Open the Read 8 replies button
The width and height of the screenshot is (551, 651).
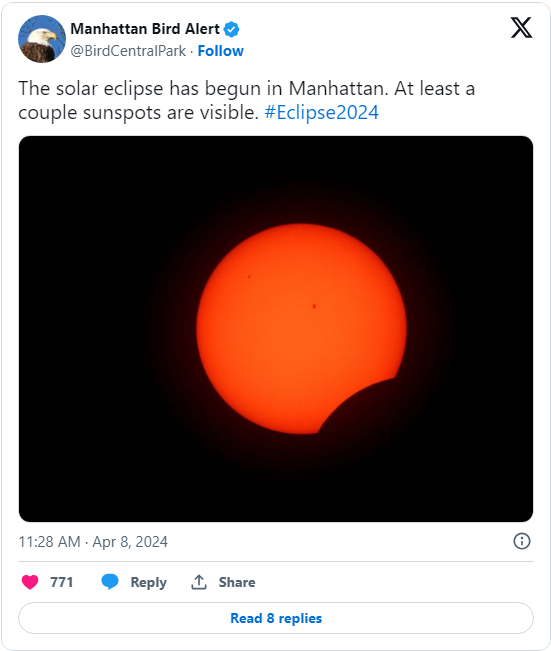[x=276, y=618]
